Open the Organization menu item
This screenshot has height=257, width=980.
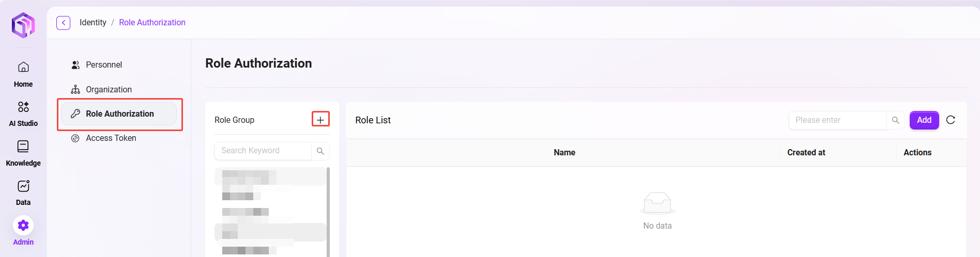click(109, 90)
